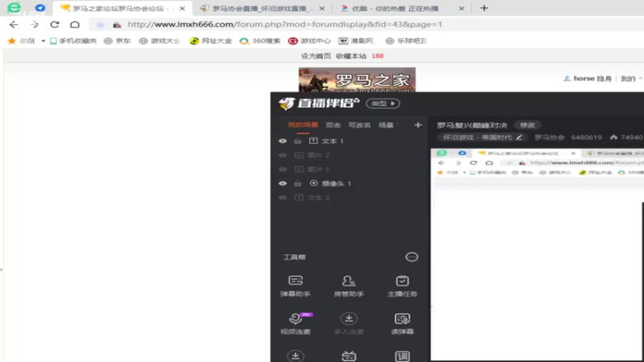Show the 文本 2 source

[x=283, y=198]
